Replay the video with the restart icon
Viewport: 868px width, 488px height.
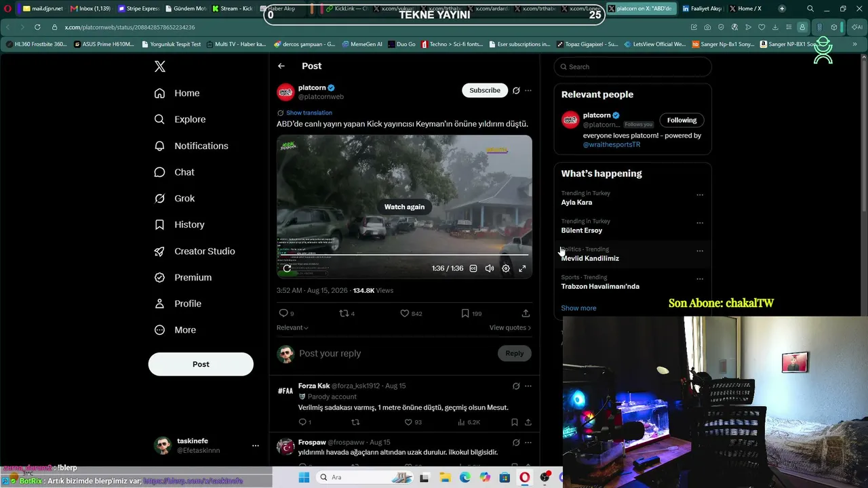click(287, 268)
